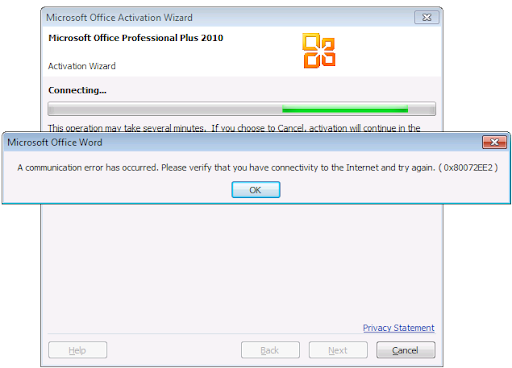
Task: Close the Activation Wizard window
Action: point(427,17)
